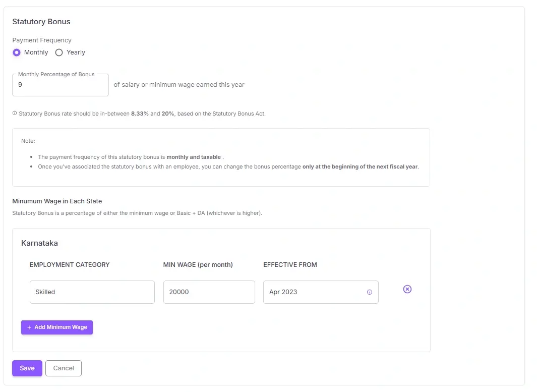Click the Minimum Wage in Each State section title

point(56,201)
